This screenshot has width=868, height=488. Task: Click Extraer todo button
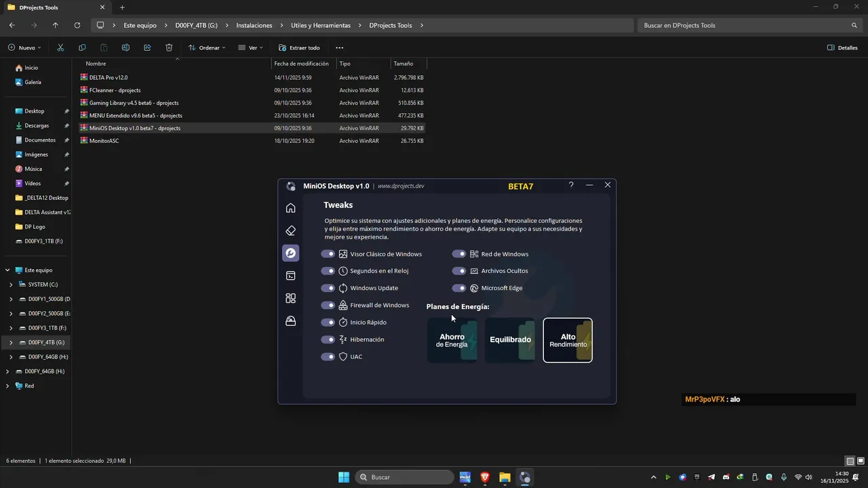click(299, 47)
